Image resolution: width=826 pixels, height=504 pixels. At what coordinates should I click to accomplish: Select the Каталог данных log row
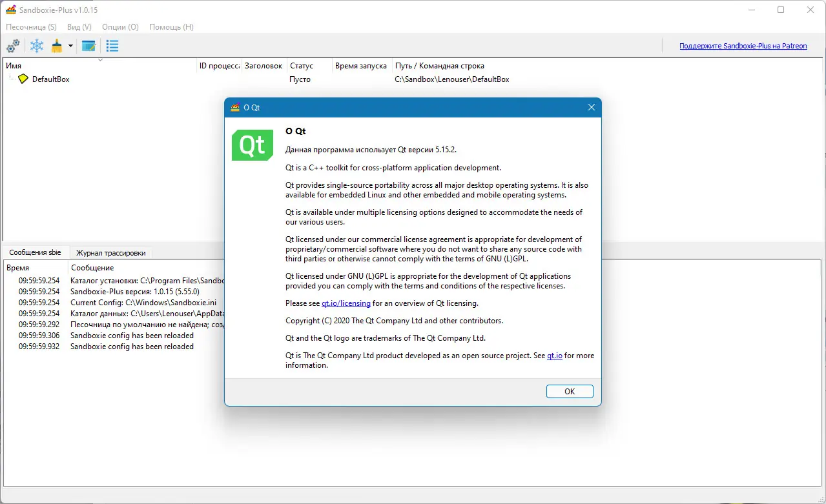tap(114, 314)
